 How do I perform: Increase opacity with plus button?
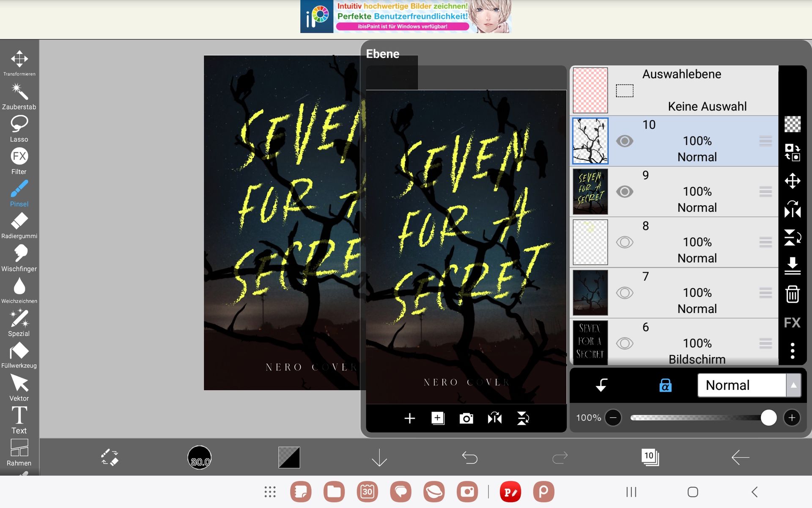pos(792,418)
